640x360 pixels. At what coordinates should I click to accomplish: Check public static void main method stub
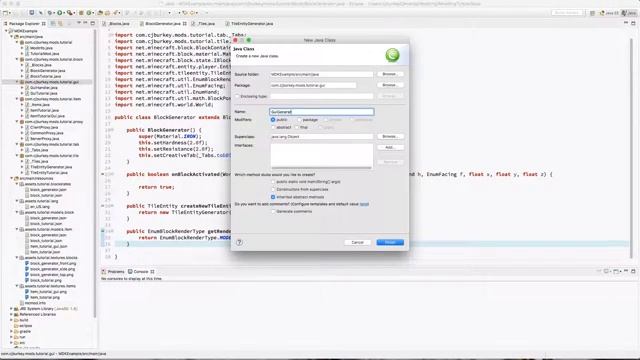pyautogui.click(x=273, y=182)
